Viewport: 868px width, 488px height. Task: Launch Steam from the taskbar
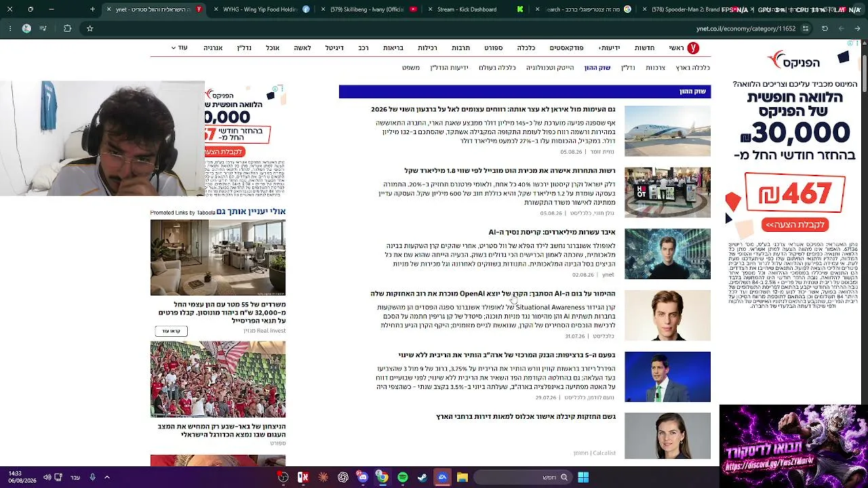422,477
